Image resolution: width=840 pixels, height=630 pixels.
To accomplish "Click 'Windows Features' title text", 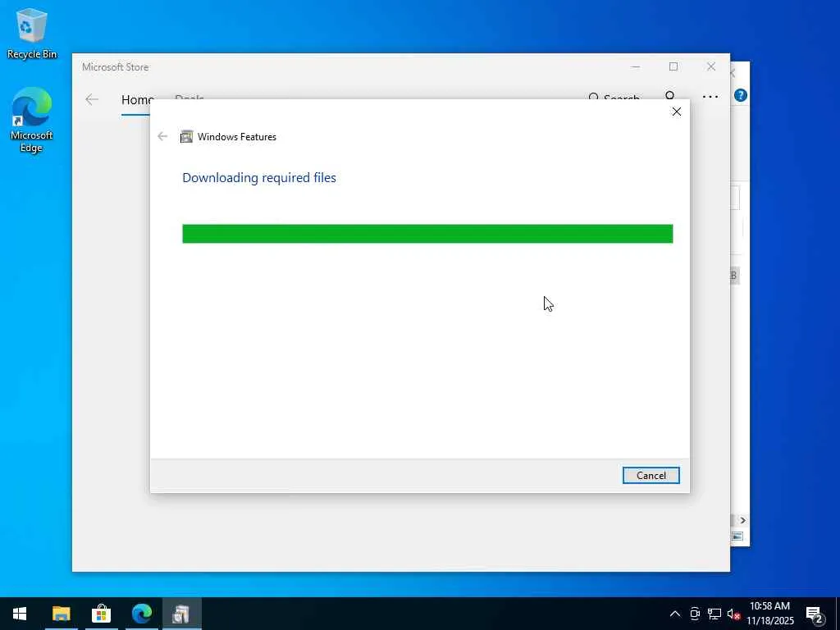I will tap(237, 137).
